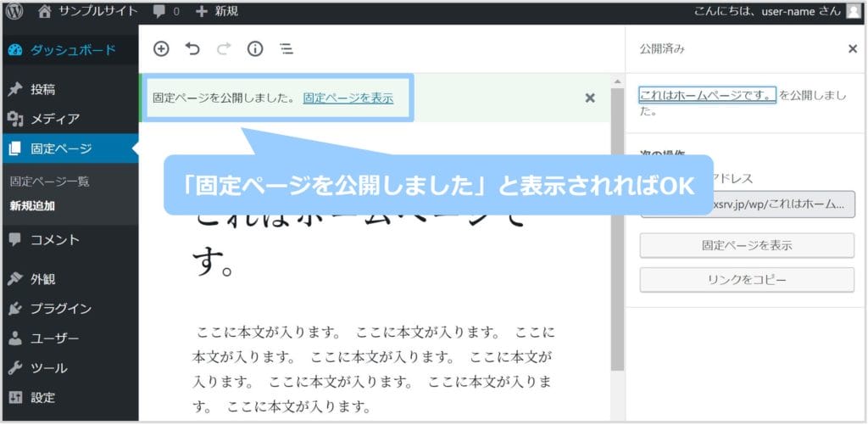The image size is (868, 425).
Task: Open ツール menu in sidebar
Action: click(70, 368)
